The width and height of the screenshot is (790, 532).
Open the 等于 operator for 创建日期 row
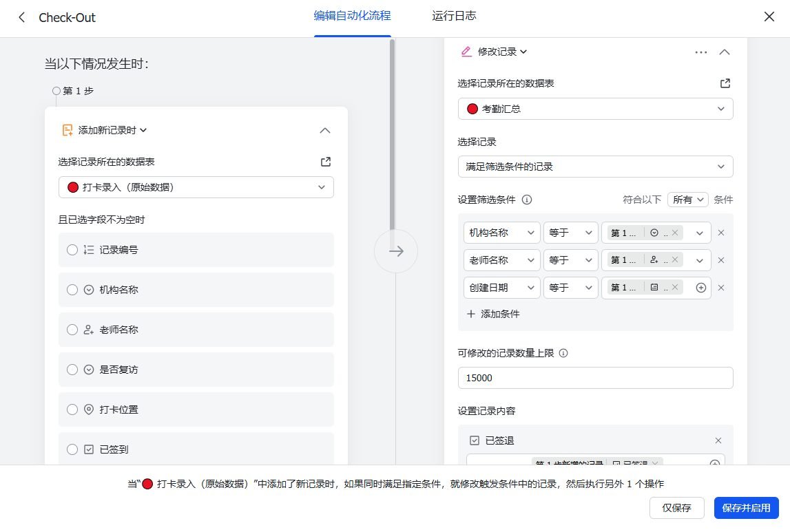coord(570,288)
